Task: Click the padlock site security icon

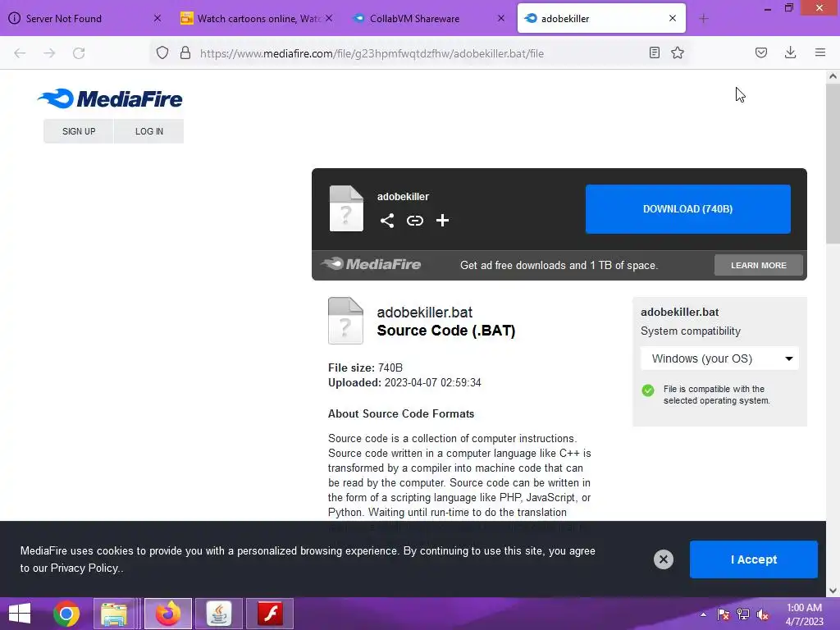Action: pos(185,53)
